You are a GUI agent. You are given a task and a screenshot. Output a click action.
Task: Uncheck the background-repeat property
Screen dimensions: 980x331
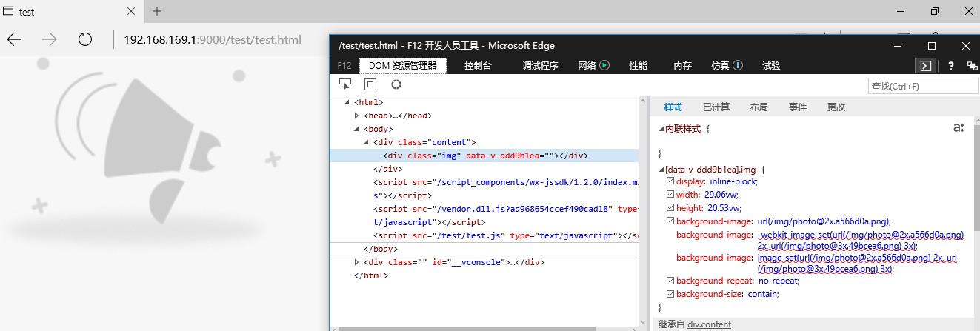click(670, 281)
